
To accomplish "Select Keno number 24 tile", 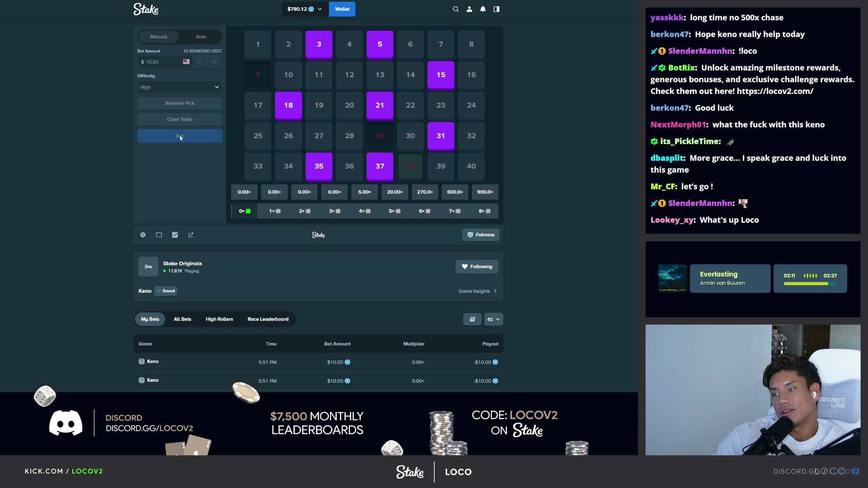I will tap(471, 105).
